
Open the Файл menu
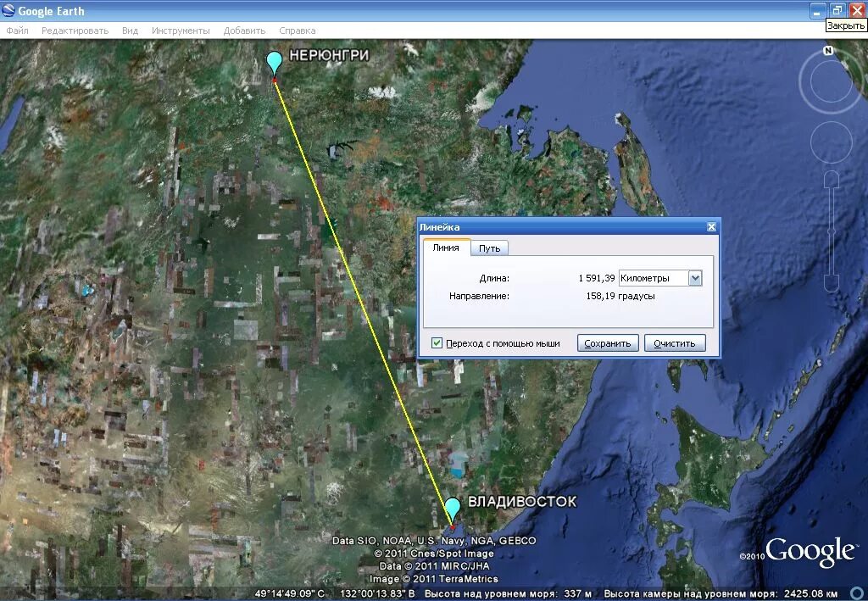coord(17,31)
